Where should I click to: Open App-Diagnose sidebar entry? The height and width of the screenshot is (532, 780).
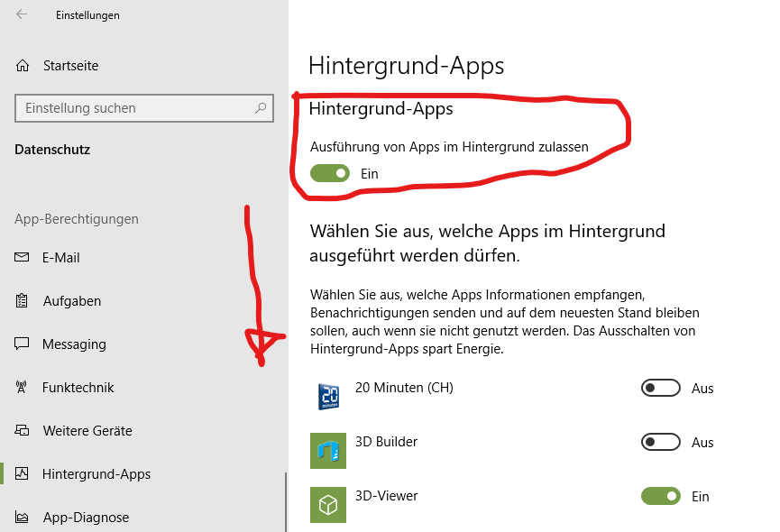click(86, 517)
